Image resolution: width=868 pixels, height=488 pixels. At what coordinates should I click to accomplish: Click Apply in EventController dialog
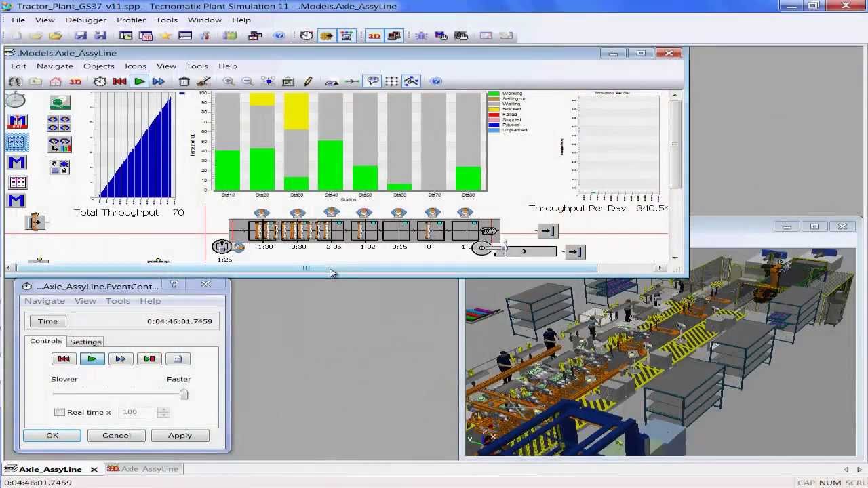coord(180,436)
